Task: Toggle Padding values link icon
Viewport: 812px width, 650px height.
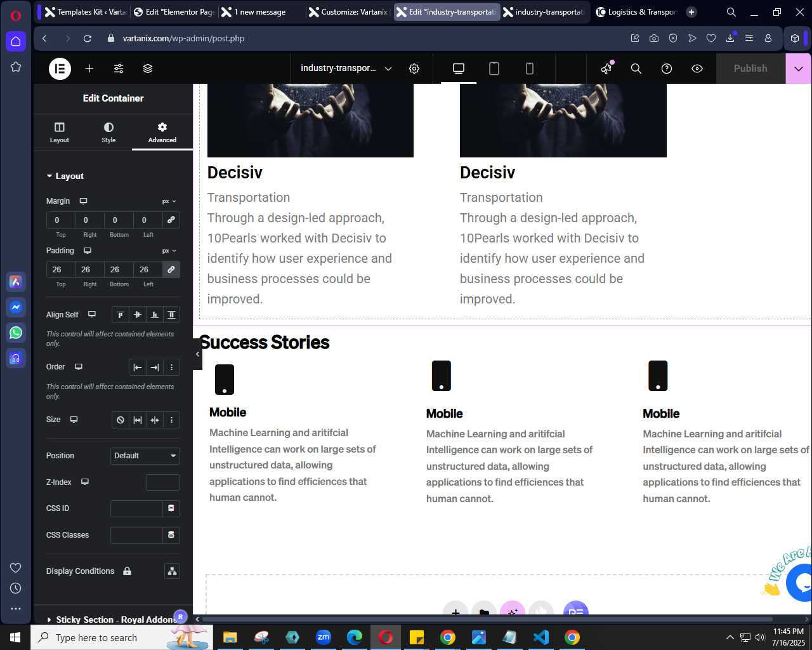Action: point(171,270)
